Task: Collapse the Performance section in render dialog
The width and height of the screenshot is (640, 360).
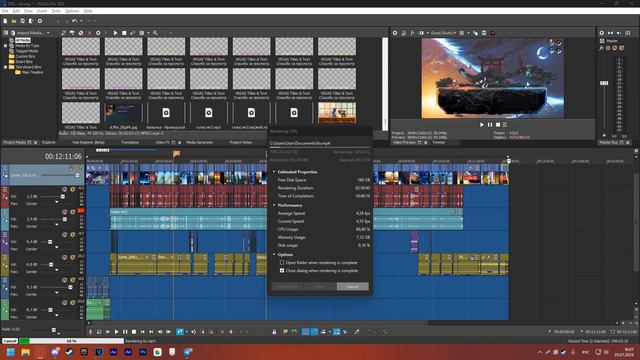Action: pos(274,205)
